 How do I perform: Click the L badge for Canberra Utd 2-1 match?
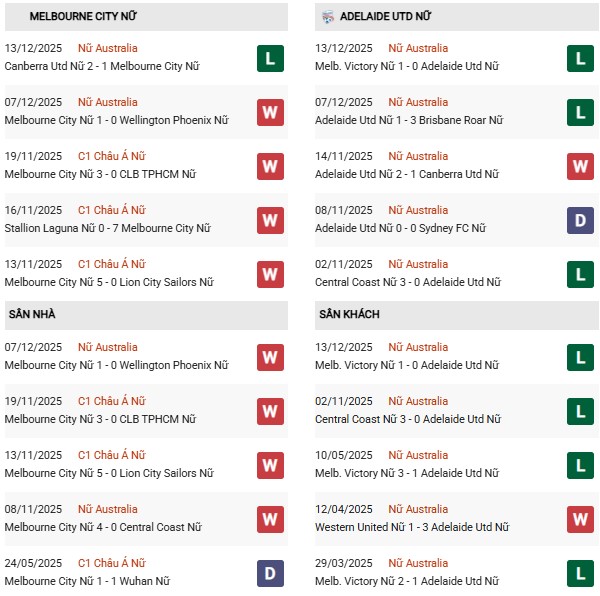click(270, 58)
